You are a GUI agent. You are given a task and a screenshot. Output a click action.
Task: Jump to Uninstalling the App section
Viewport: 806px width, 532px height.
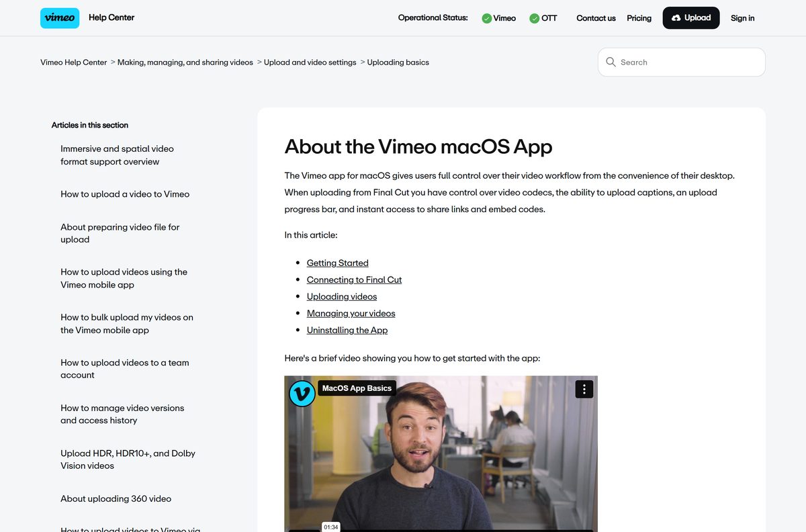point(347,330)
